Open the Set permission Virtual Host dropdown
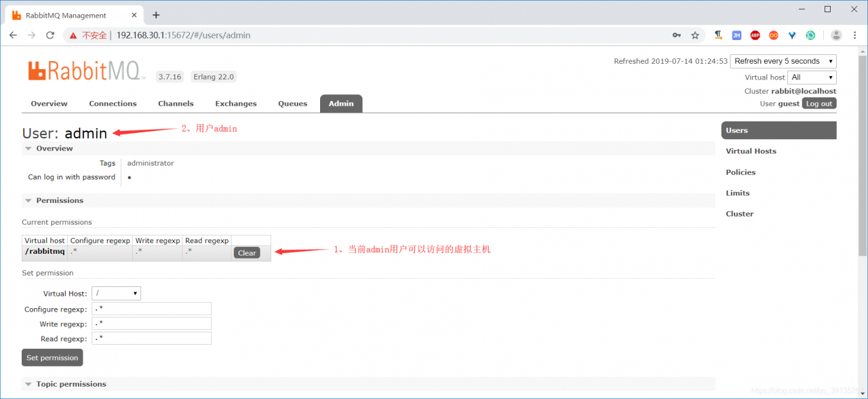This screenshot has height=399, width=868. 116,294
